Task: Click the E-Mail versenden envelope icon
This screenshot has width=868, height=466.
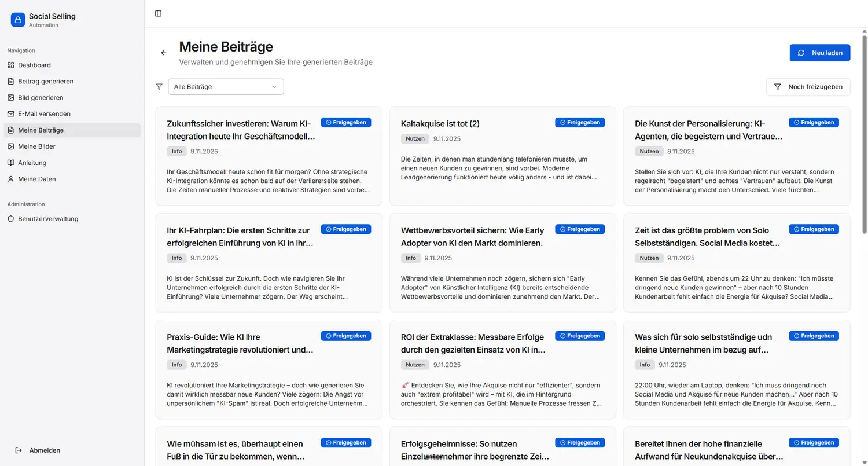Action: coord(10,114)
